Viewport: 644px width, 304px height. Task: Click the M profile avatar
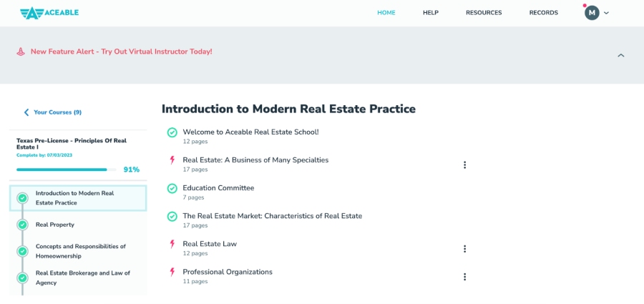592,13
